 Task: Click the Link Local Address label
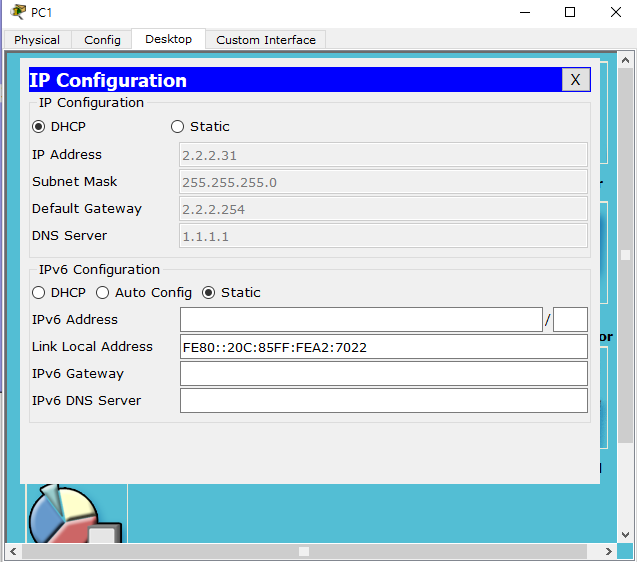(92, 347)
